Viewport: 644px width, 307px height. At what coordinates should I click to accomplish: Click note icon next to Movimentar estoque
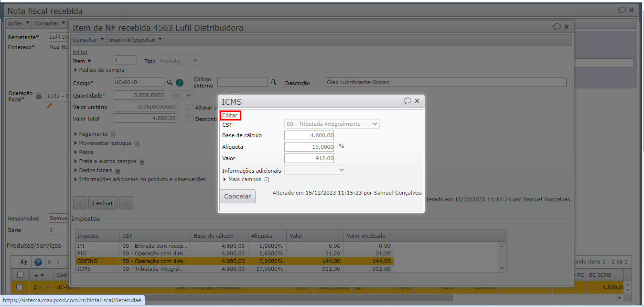pos(137,143)
